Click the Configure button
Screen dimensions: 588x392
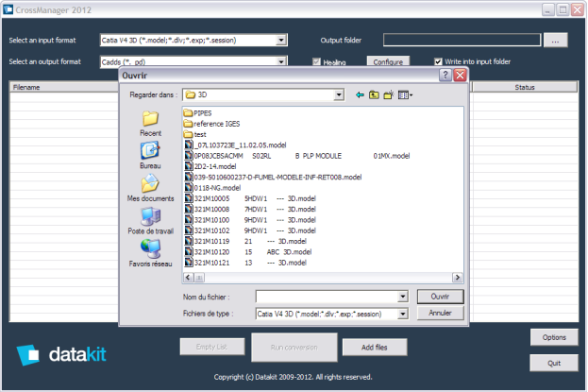click(x=388, y=61)
